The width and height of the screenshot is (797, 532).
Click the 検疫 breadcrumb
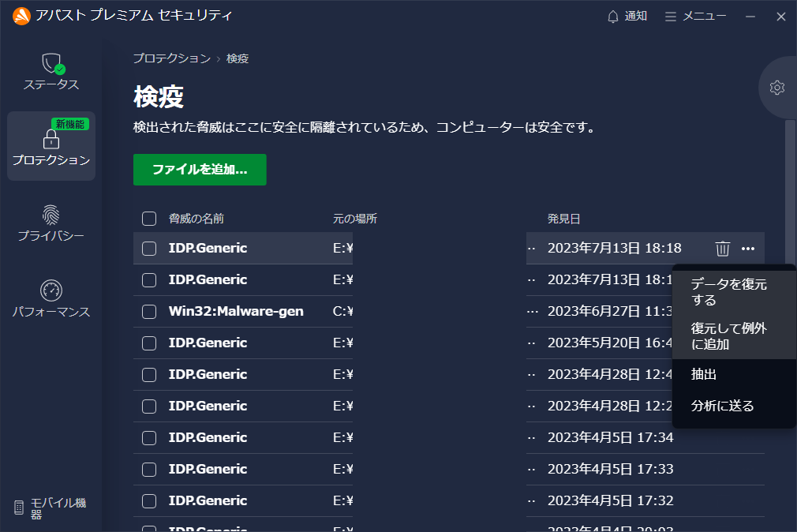[x=238, y=58]
